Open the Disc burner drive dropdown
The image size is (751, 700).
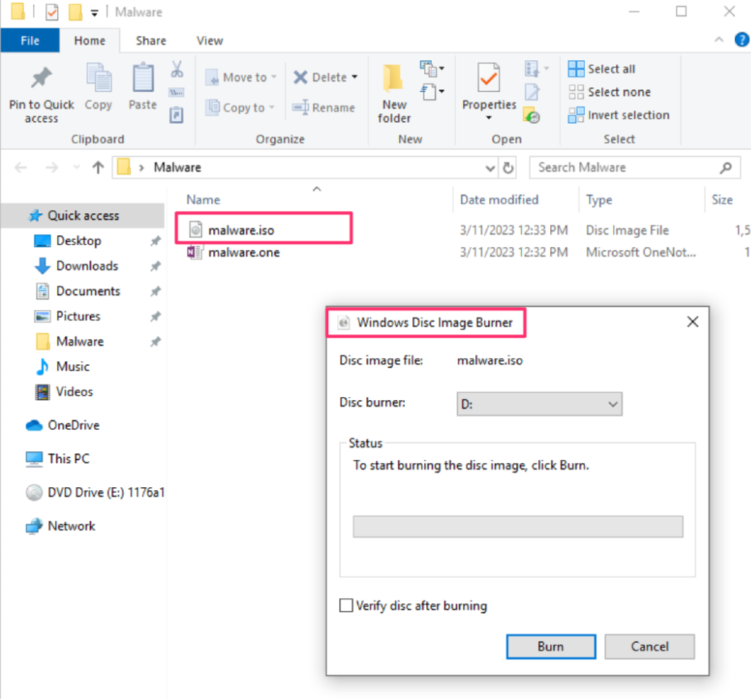(539, 404)
